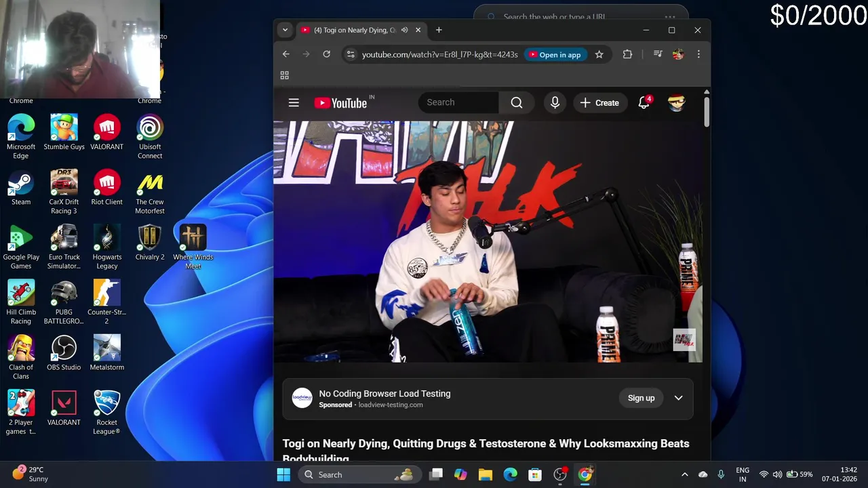Click the video player to pause
Image resolution: width=868 pixels, height=488 pixels.
point(488,242)
